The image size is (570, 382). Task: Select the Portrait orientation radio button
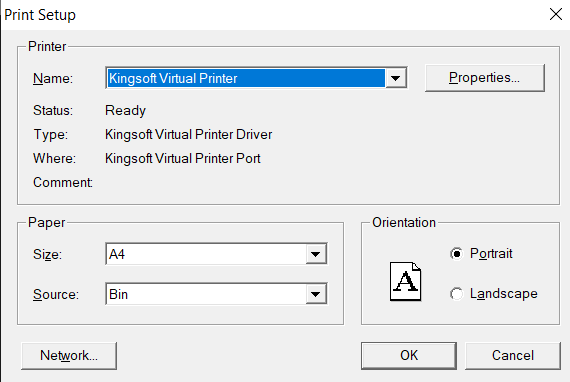(457, 254)
